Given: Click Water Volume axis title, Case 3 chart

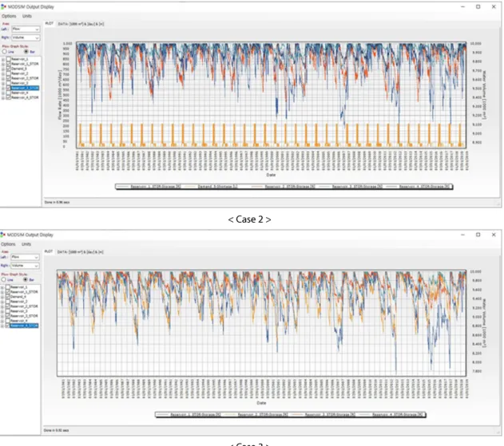Looking at the screenshot, I should click(484, 322).
